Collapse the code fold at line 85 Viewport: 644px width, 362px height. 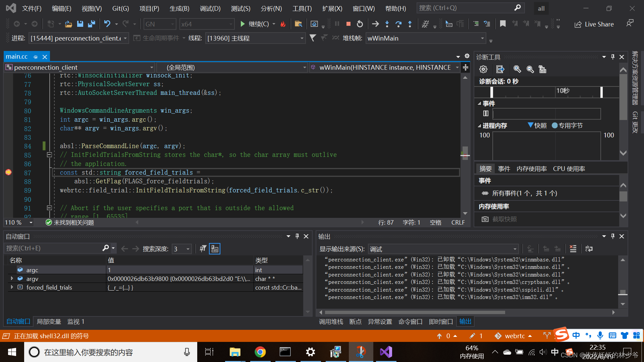point(49,155)
